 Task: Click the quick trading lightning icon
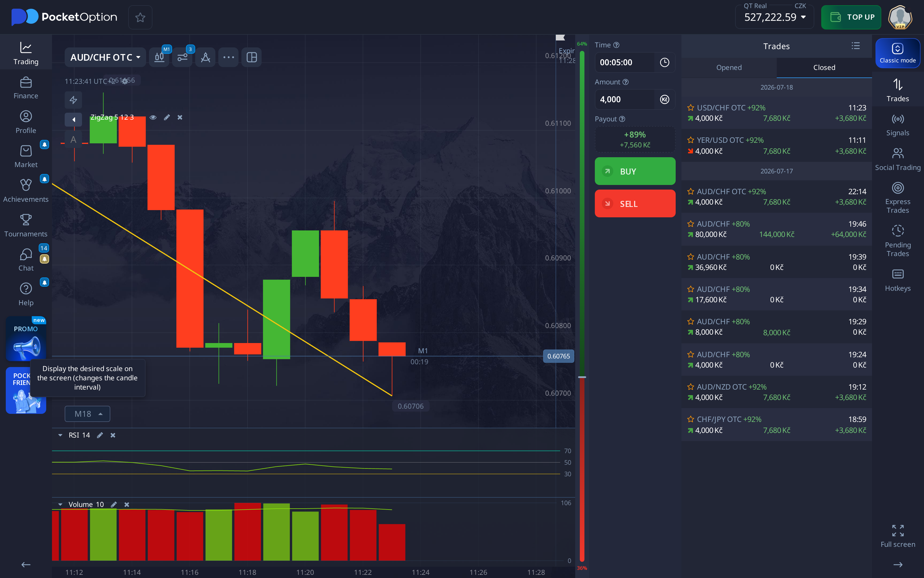tap(73, 100)
